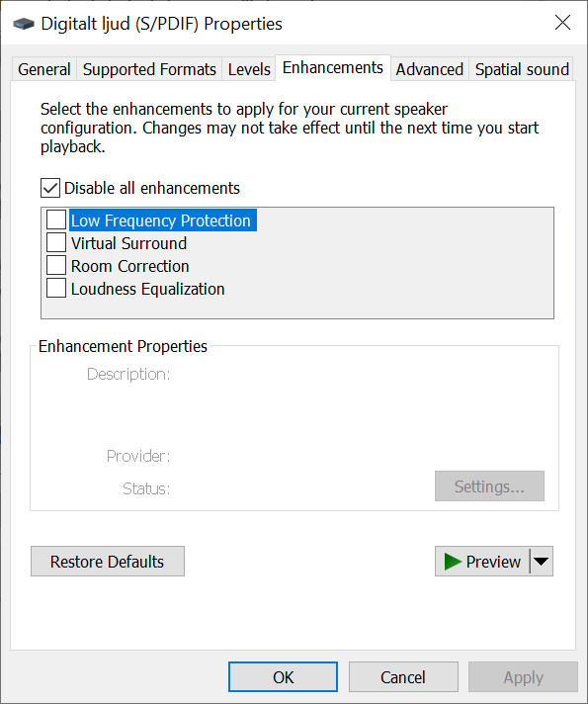
Task: Select the Advanced tab
Action: [430, 69]
